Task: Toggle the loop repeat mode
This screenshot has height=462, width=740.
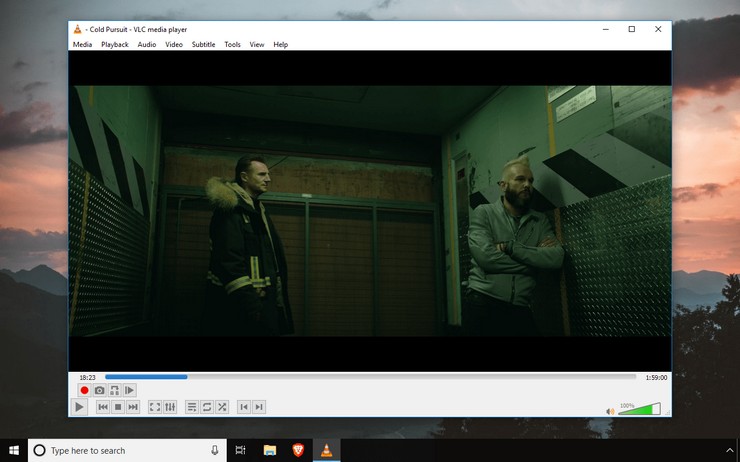Action: pos(207,407)
